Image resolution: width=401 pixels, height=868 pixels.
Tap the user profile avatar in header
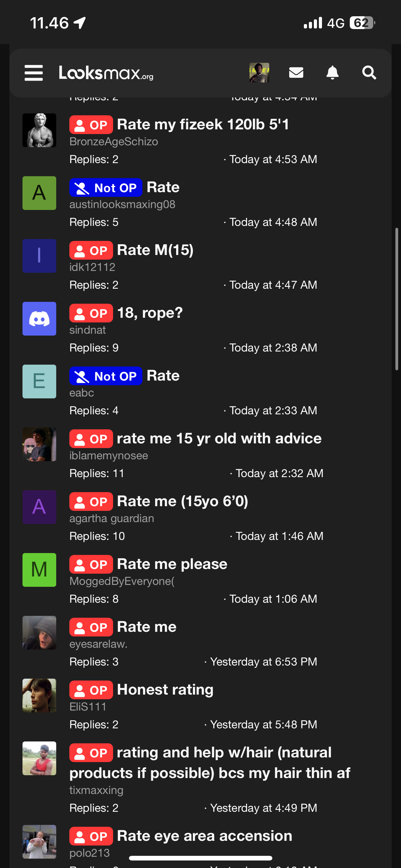click(259, 73)
